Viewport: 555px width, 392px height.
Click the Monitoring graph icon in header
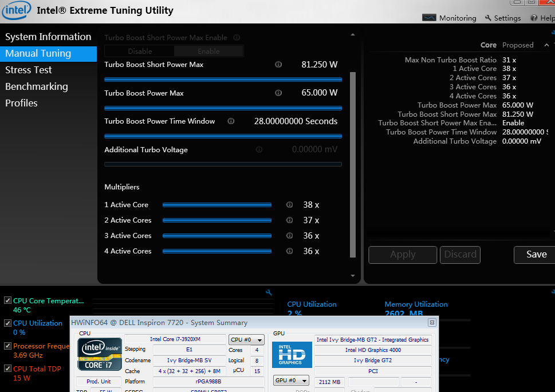[429, 18]
